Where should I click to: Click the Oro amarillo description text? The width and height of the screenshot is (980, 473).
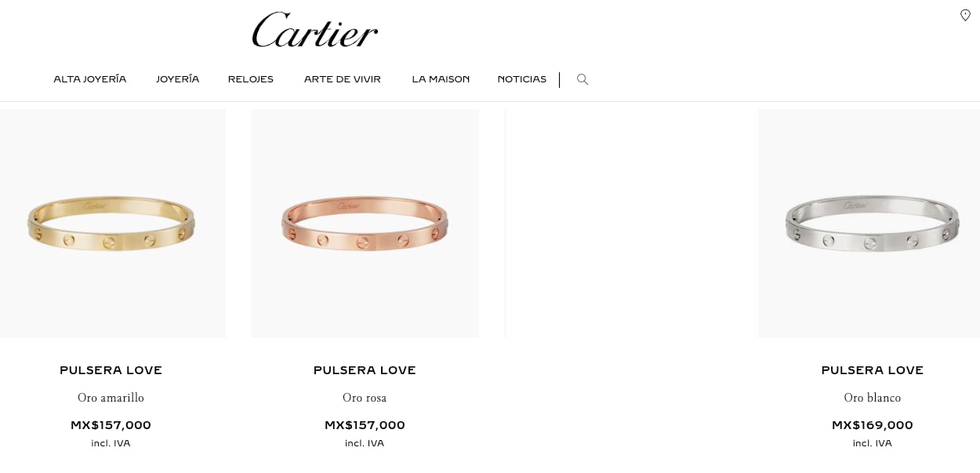pos(111,398)
